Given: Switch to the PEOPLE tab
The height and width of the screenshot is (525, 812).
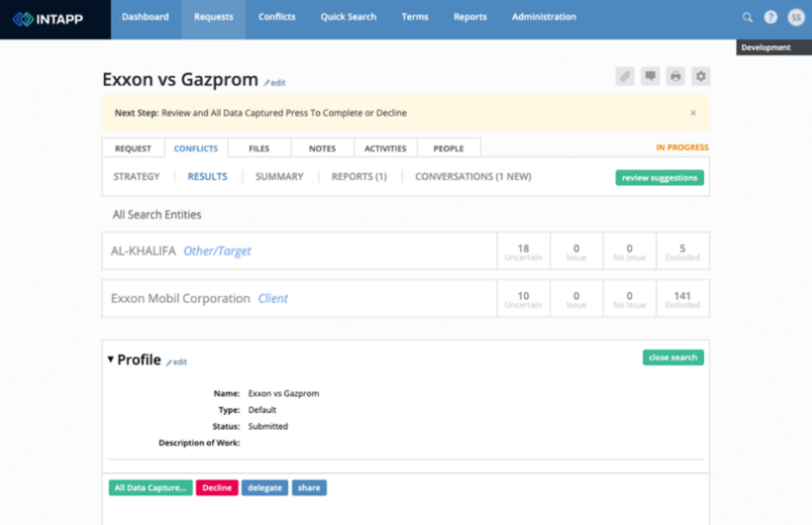Looking at the screenshot, I should coord(448,148).
